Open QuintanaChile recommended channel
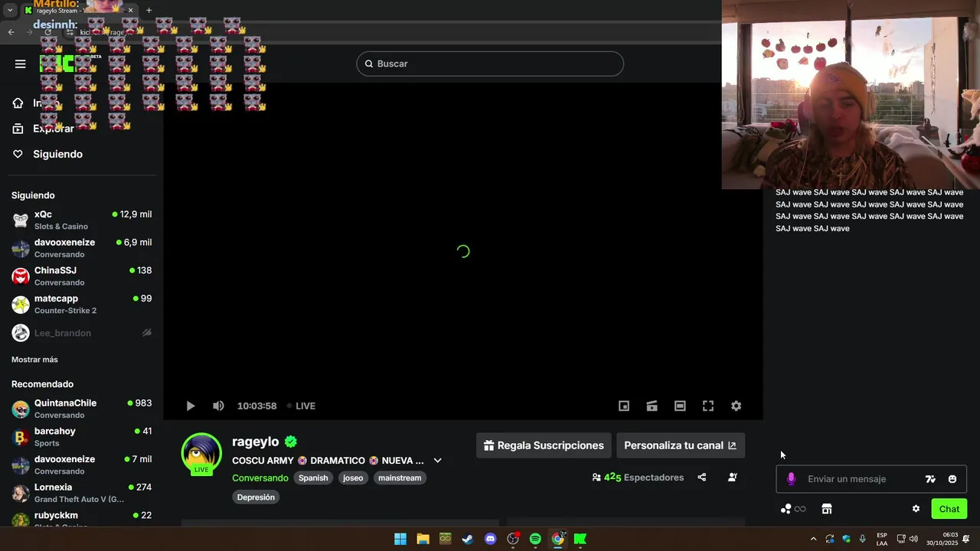The image size is (980, 551). [x=81, y=409]
